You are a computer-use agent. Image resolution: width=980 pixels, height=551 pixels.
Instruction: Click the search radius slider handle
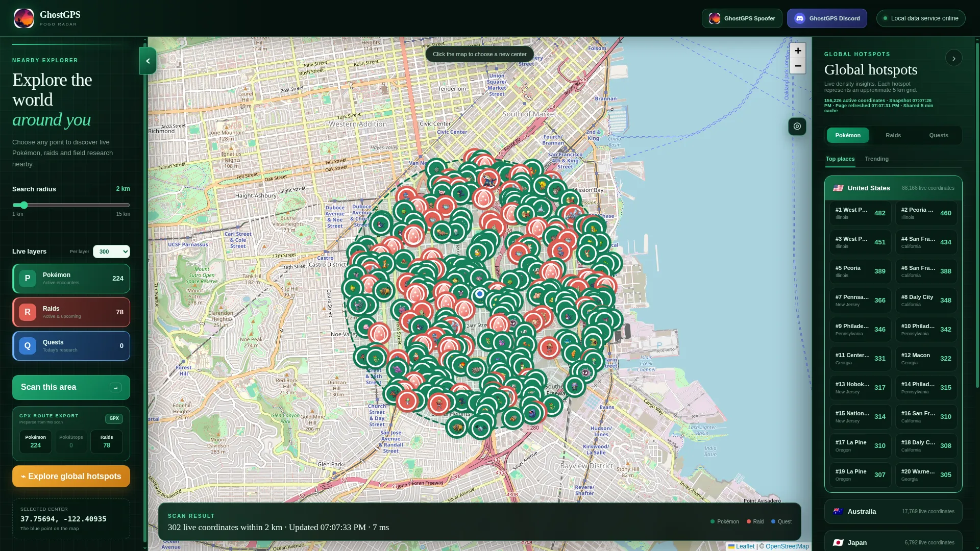pos(23,205)
